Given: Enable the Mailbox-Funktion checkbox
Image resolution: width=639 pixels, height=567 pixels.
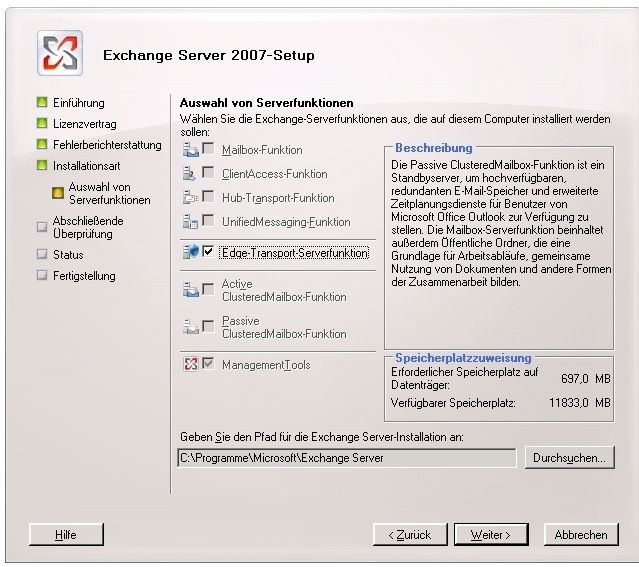Looking at the screenshot, I should point(208,149).
